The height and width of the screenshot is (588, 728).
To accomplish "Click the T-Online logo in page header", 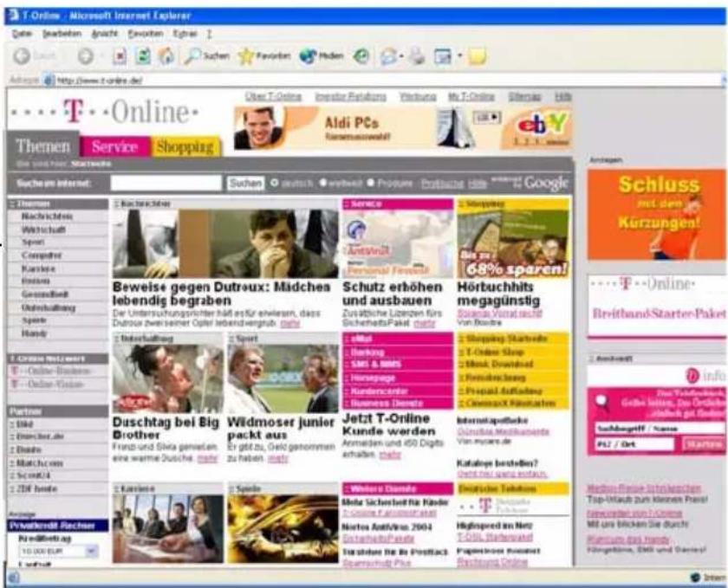I will click(105, 112).
